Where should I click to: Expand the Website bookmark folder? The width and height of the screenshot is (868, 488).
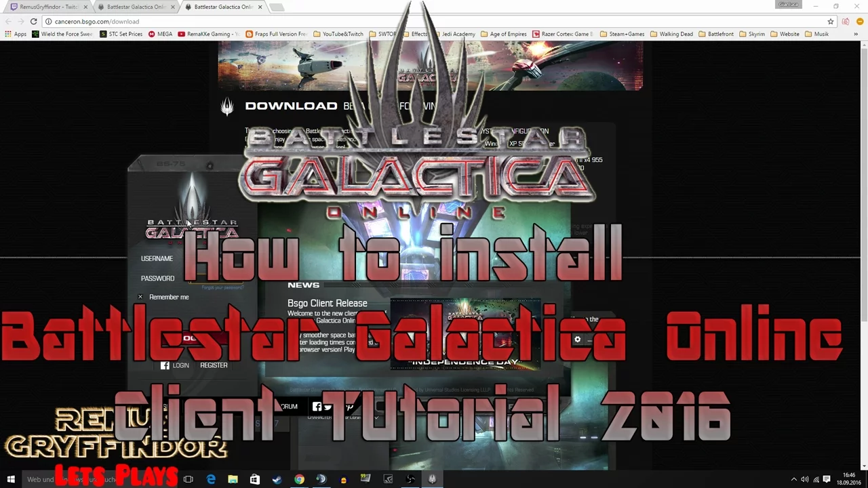785,34
